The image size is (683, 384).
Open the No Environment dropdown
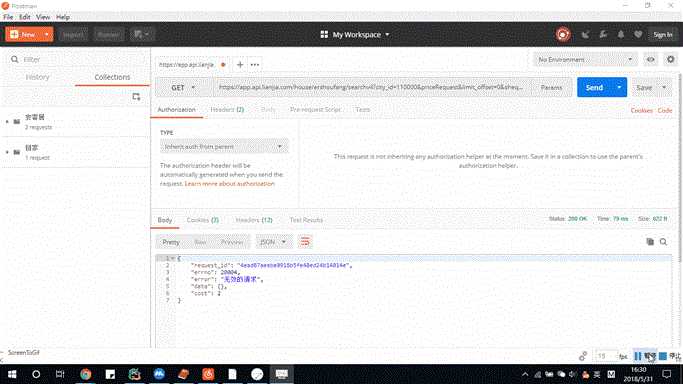pos(585,59)
